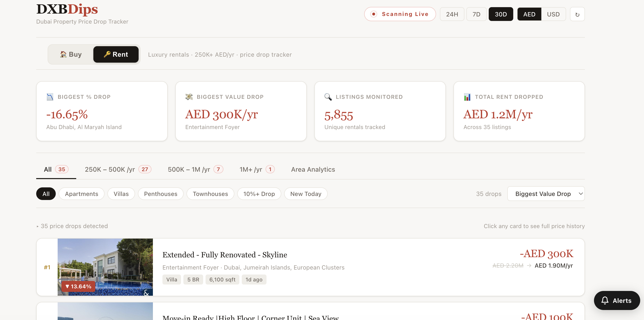644x320 pixels.
Task: Click the house icon on Buy option
Action: pyautogui.click(x=63, y=54)
